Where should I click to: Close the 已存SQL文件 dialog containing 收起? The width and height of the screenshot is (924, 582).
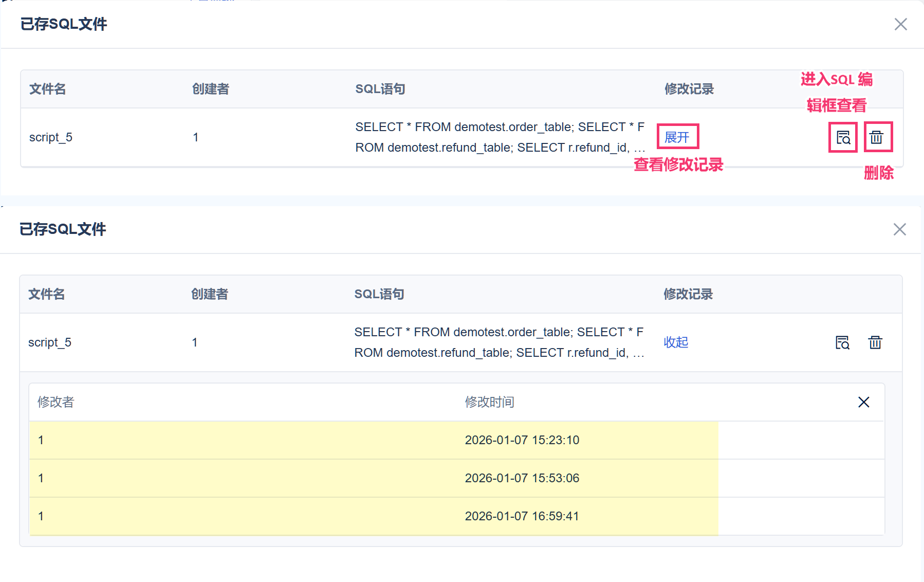pyautogui.click(x=899, y=229)
